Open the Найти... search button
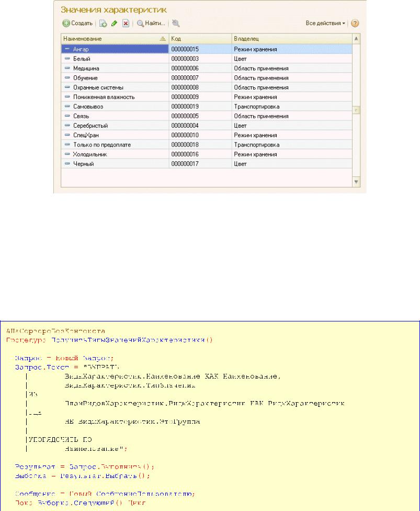This screenshot has height=511, width=420. point(151,23)
